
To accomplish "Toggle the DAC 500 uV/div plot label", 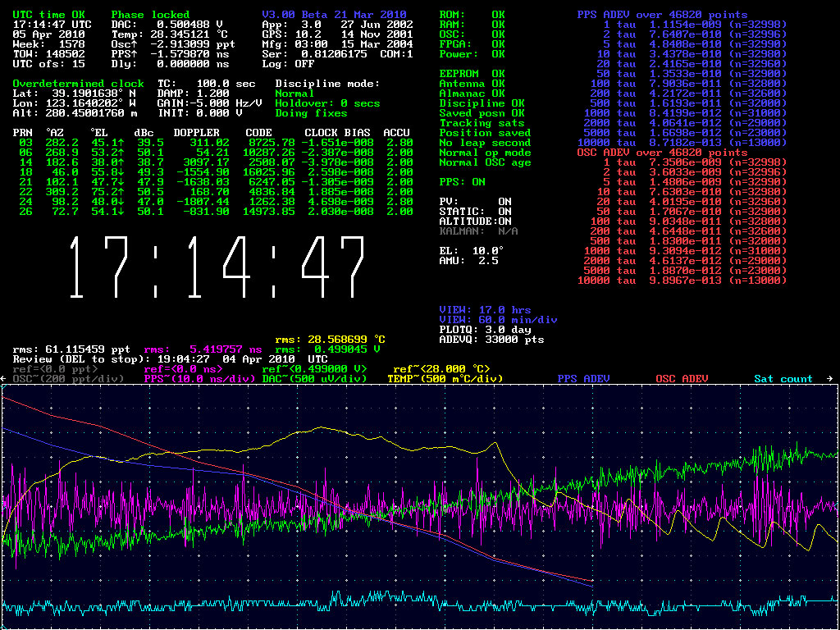I will tap(314, 379).
